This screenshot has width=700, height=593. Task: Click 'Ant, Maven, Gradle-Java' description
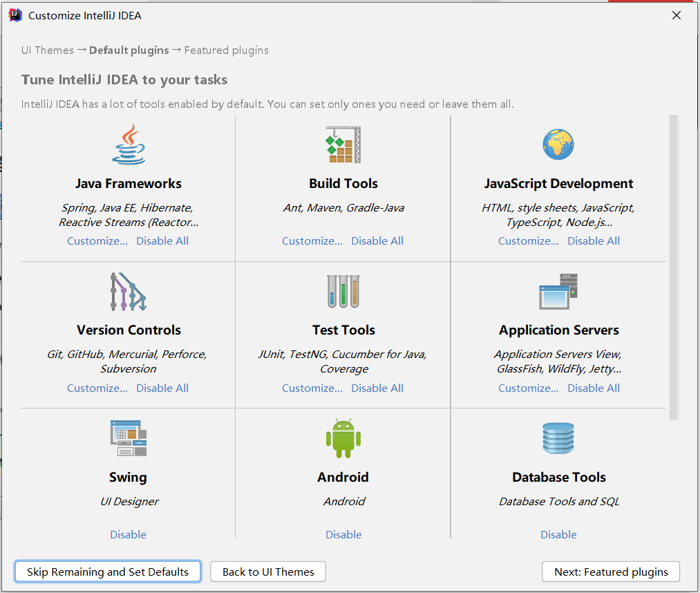[343, 207]
